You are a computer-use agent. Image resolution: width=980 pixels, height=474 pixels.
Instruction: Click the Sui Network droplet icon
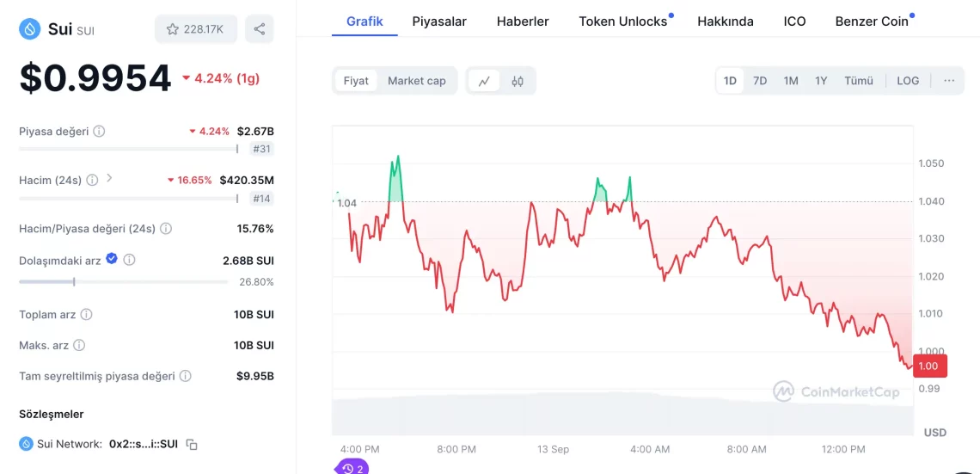(27, 444)
